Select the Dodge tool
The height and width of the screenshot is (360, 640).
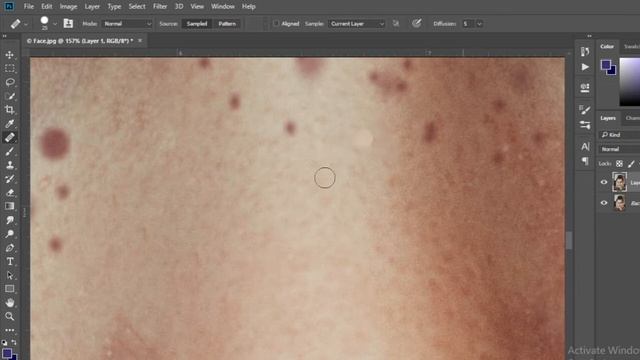(10, 234)
